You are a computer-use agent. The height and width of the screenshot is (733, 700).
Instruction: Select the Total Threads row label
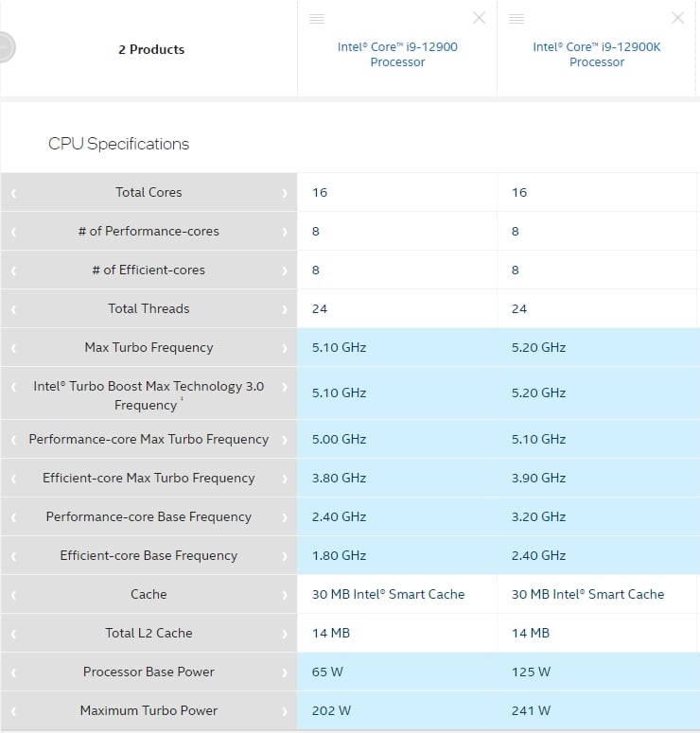pyautogui.click(x=149, y=308)
